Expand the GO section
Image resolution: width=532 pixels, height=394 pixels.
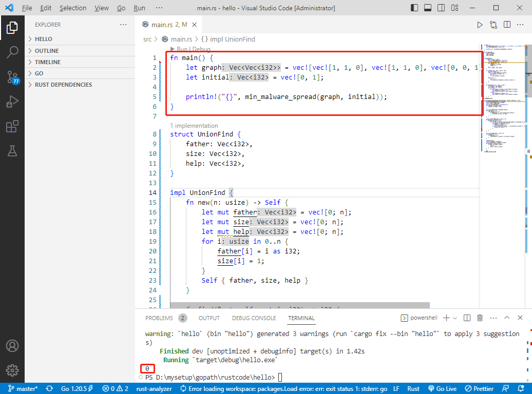coord(80,73)
